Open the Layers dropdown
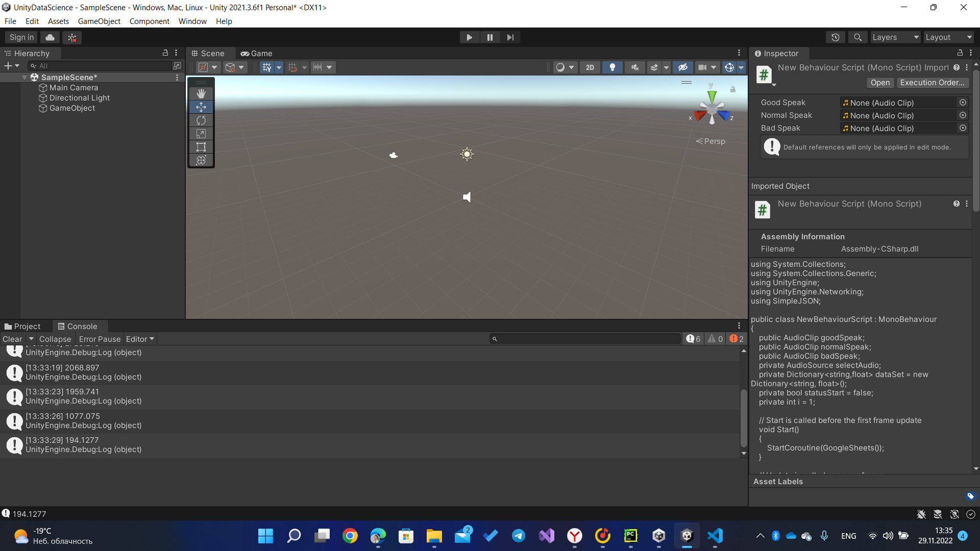The image size is (980, 551). 895,37
